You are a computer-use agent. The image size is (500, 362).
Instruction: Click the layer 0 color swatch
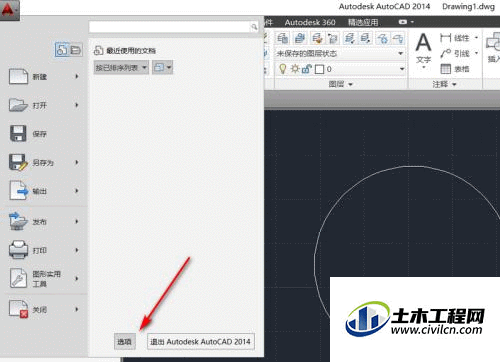coord(319,69)
